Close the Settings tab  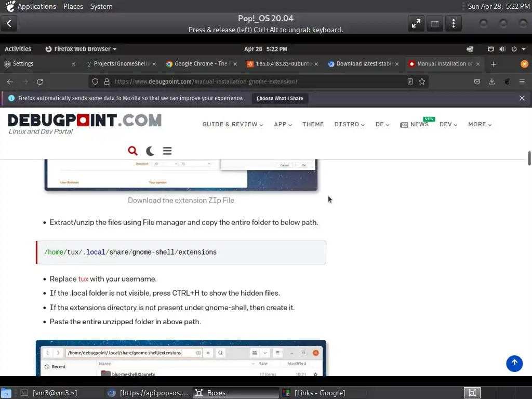(73, 64)
